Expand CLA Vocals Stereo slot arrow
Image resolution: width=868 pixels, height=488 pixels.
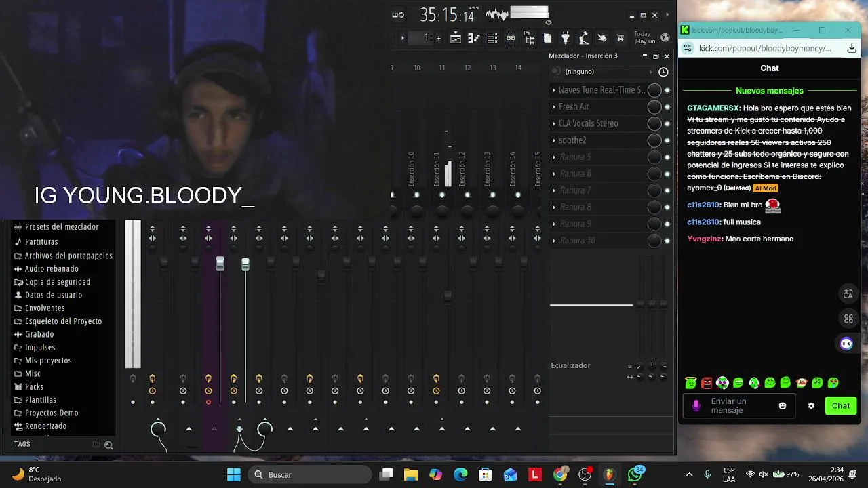tap(553, 123)
